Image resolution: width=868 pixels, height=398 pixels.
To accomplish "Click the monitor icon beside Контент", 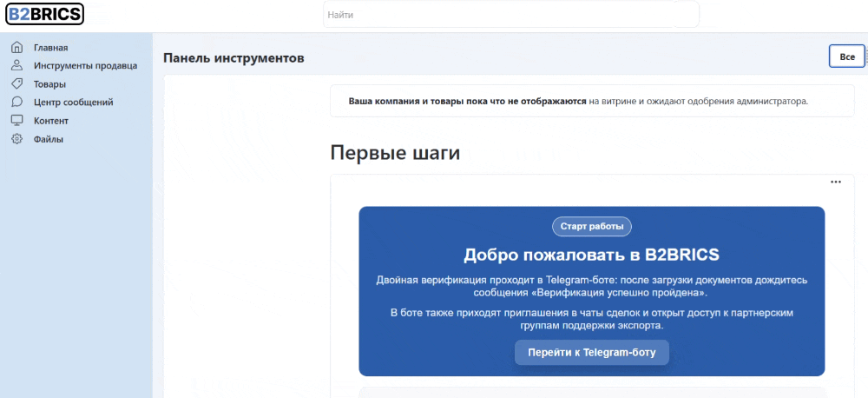I will tap(17, 120).
